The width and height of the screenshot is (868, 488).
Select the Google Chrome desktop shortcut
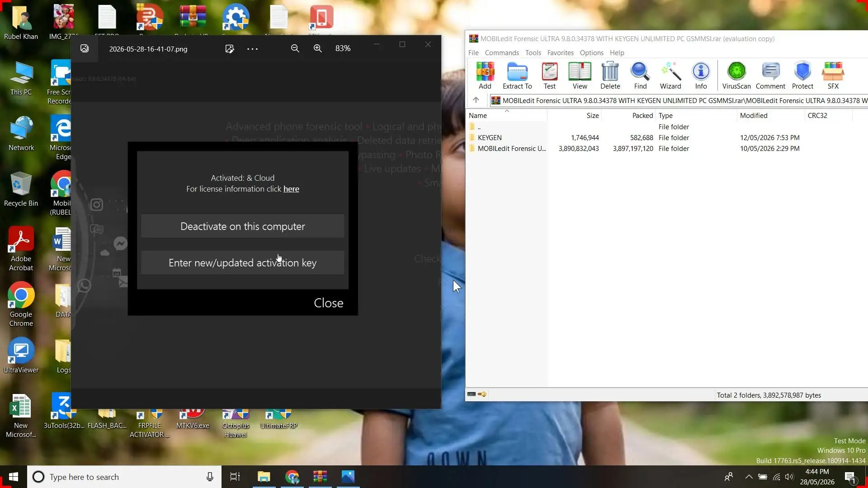tap(21, 305)
